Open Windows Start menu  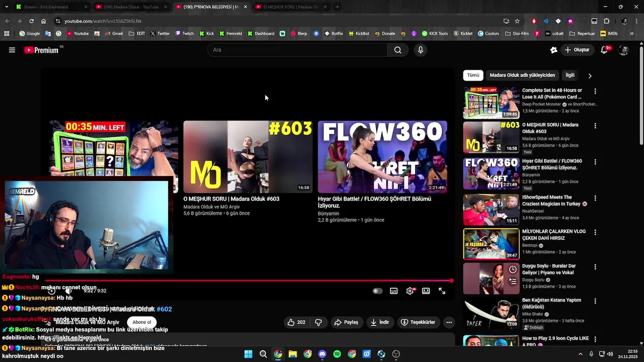pos(248,354)
